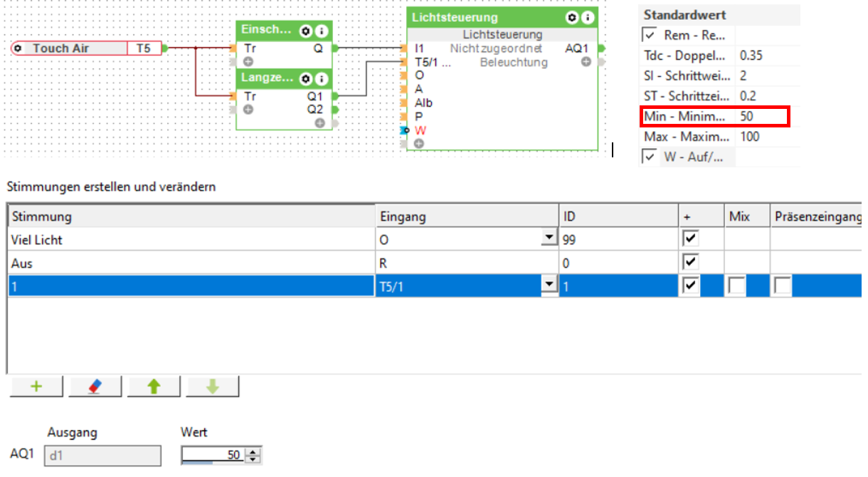
Task: Toggle Rem - Re... checkbox
Action: click(x=648, y=35)
